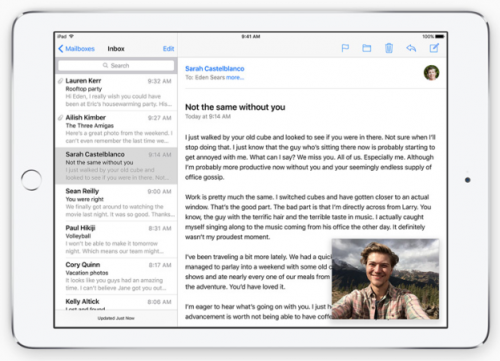Tap the picture-in-picture video thumbnail
The height and width of the screenshot is (361, 500).
[x=385, y=279]
